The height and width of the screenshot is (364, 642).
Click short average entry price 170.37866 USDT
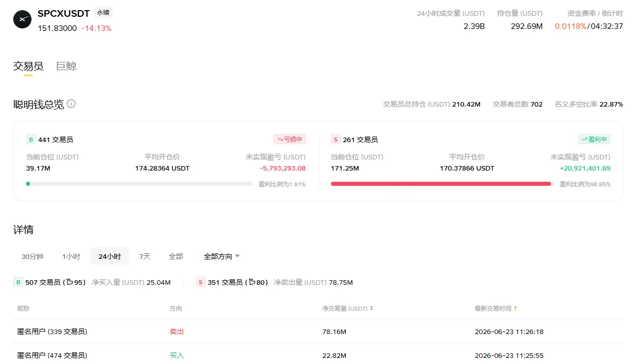pos(467,168)
